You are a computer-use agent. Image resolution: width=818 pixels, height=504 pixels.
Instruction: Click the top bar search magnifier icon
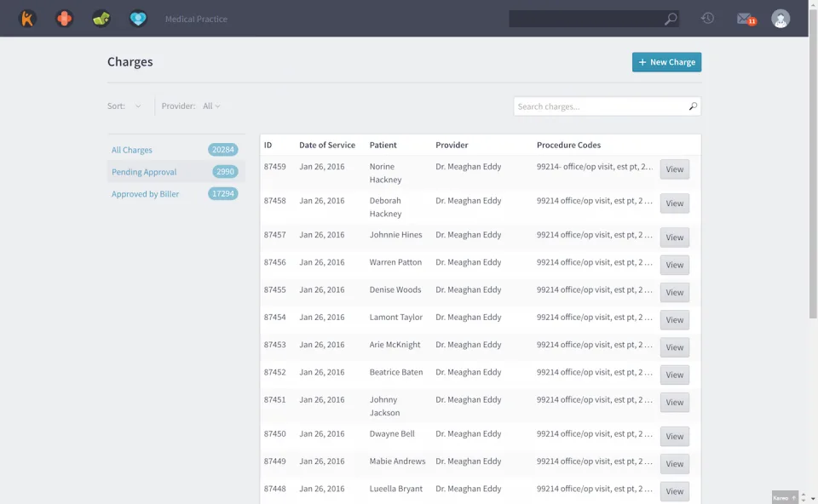[x=671, y=19]
